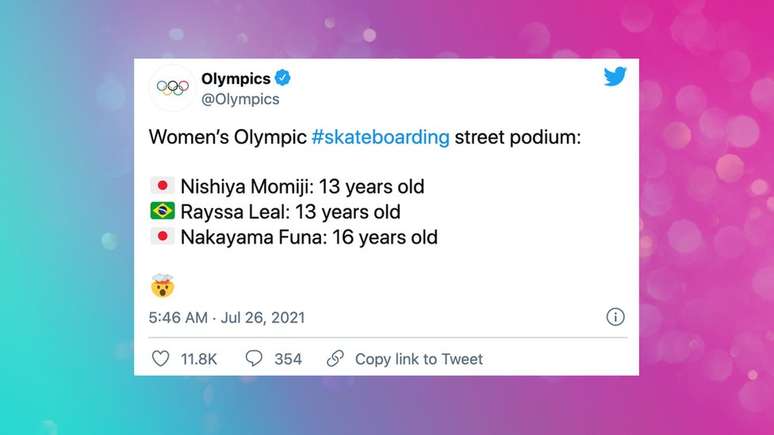Open the Twitter bird logo
Image resolution: width=774 pixels, height=435 pixels.
(x=615, y=78)
